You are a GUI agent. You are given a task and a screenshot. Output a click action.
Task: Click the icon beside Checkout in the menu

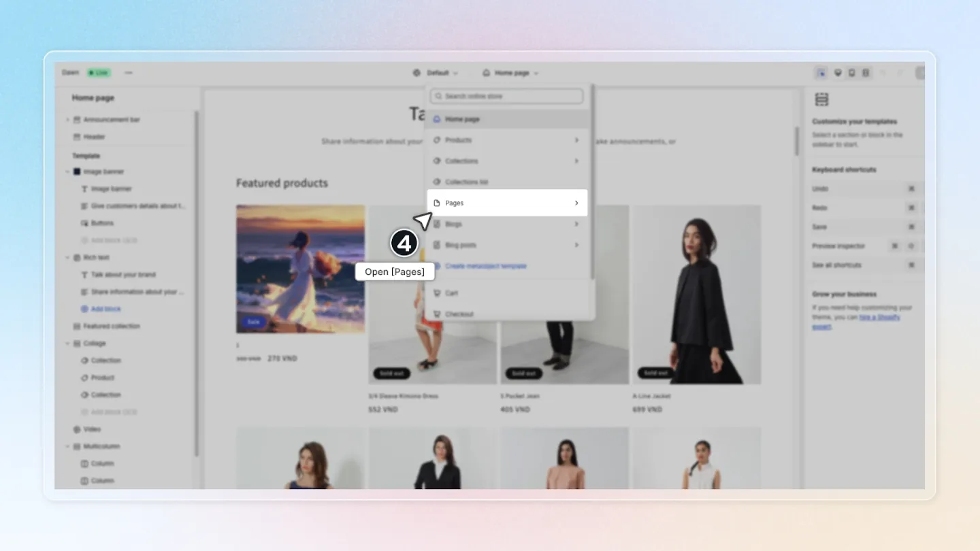point(437,314)
